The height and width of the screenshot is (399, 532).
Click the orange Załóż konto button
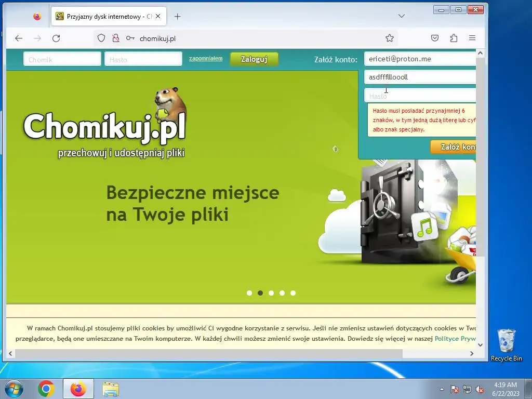coord(453,147)
